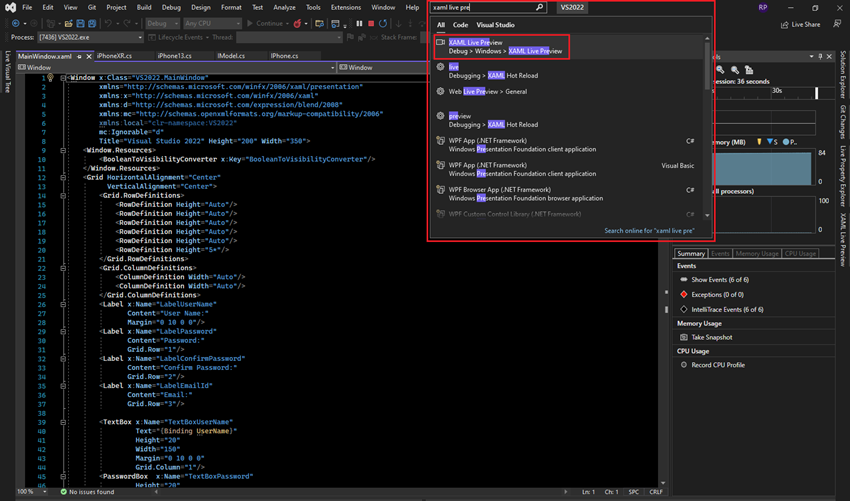This screenshot has width=850, height=501.
Task: Click the Undo arrow icon
Action: click(108, 23)
